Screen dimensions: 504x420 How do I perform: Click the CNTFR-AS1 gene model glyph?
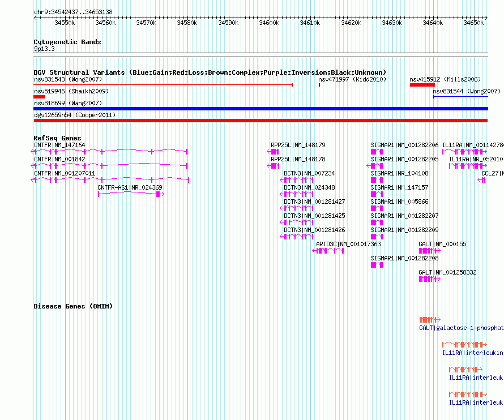tap(131, 194)
